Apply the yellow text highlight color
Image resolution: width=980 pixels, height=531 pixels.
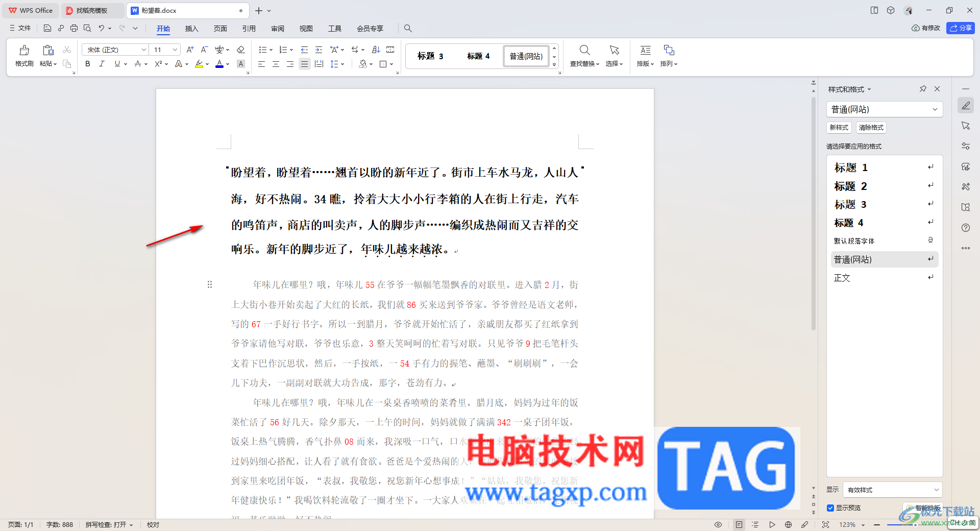click(x=199, y=64)
